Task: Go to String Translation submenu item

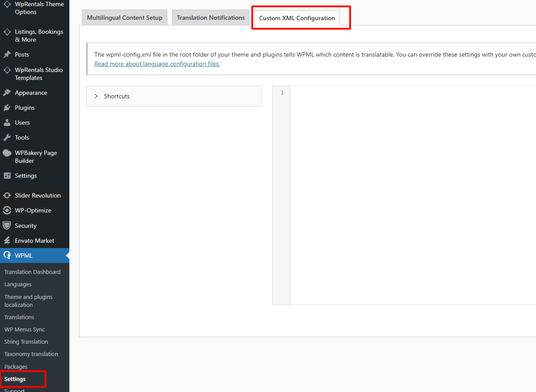Action: [26, 342]
